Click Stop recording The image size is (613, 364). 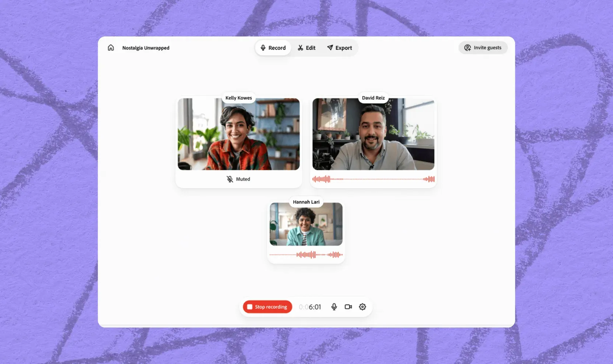267,307
